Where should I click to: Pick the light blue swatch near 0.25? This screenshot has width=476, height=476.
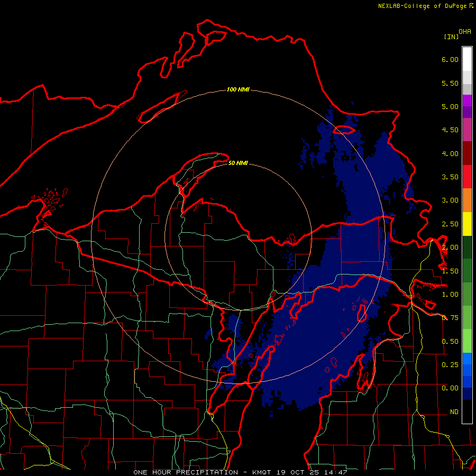[467, 359]
